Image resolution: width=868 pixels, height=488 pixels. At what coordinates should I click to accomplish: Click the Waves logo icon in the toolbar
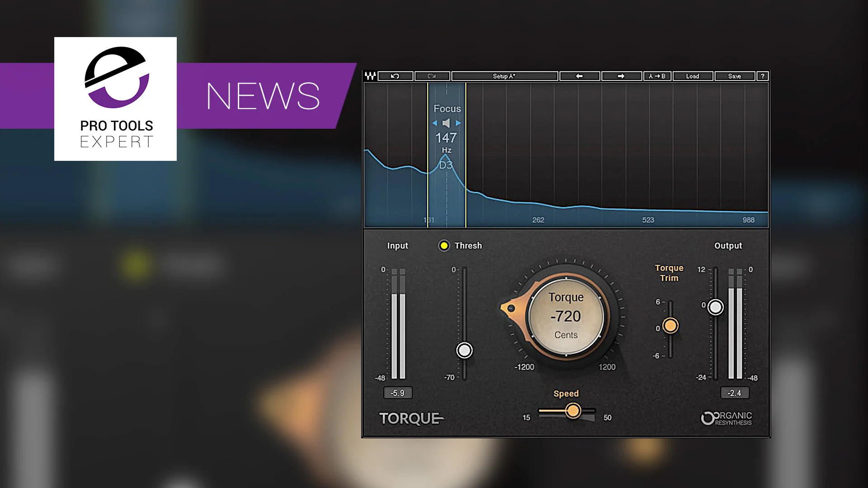tap(369, 76)
